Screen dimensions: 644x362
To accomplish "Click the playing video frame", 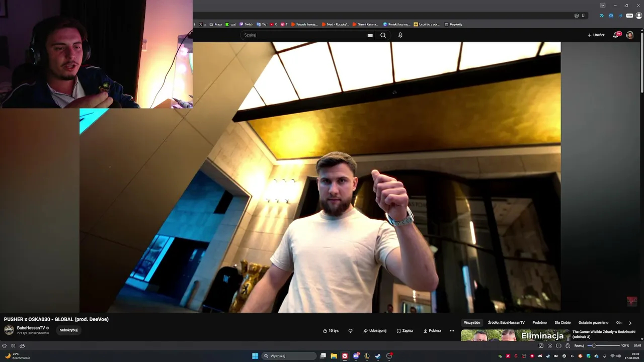I will coord(320,177).
